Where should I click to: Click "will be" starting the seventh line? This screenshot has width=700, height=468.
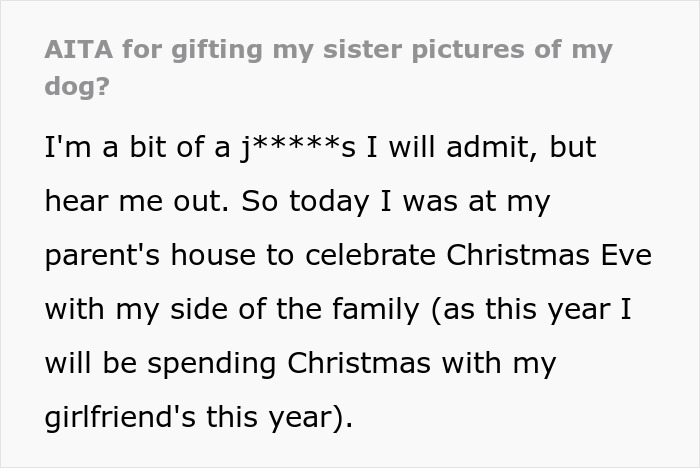tap(91, 364)
